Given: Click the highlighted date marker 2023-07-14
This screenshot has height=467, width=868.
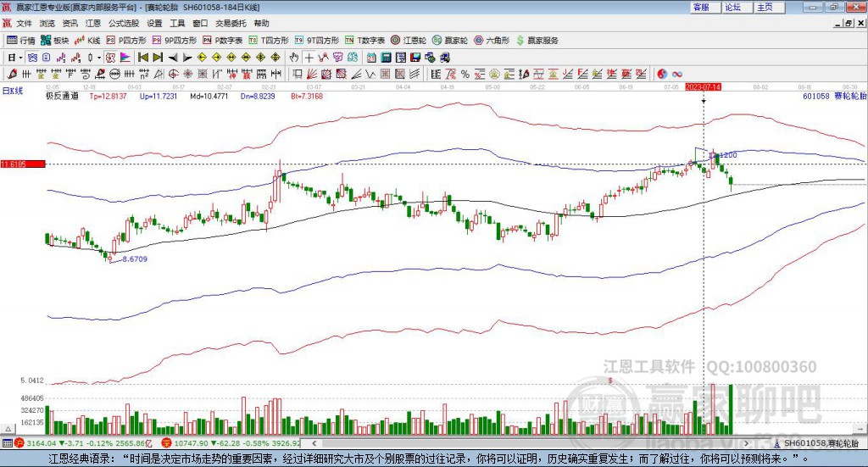Looking at the screenshot, I should 703,86.
